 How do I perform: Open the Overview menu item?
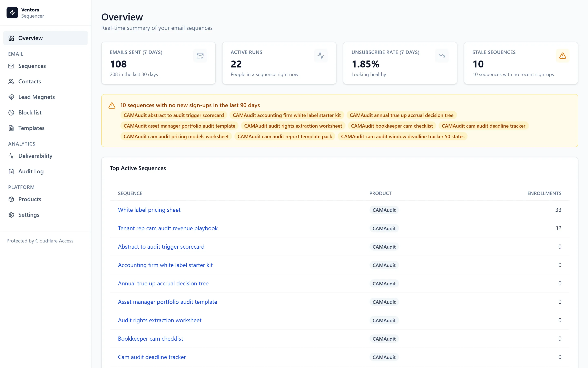(x=46, y=38)
